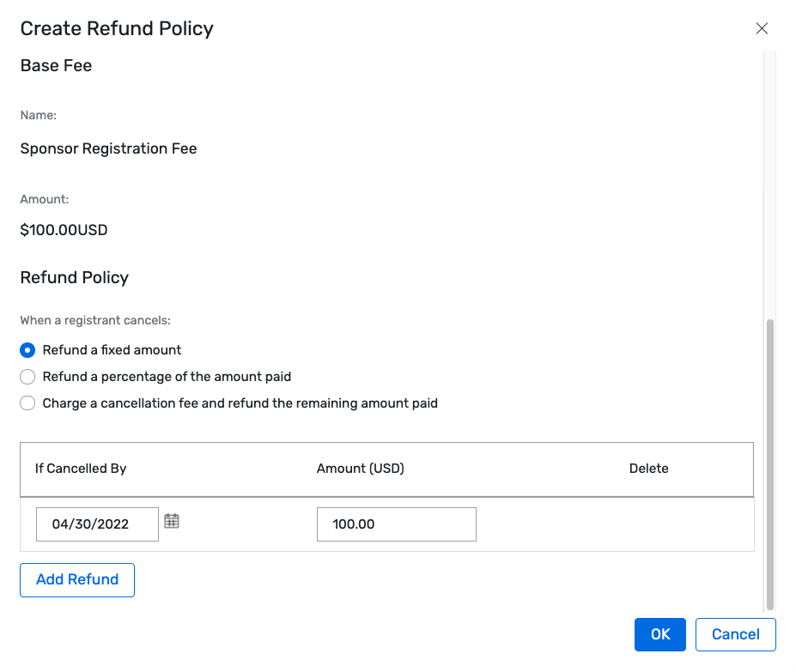Click inside the 04/30/2022 date field
Image resolution: width=796 pixels, height=672 pixels.
pyautogui.click(x=97, y=524)
